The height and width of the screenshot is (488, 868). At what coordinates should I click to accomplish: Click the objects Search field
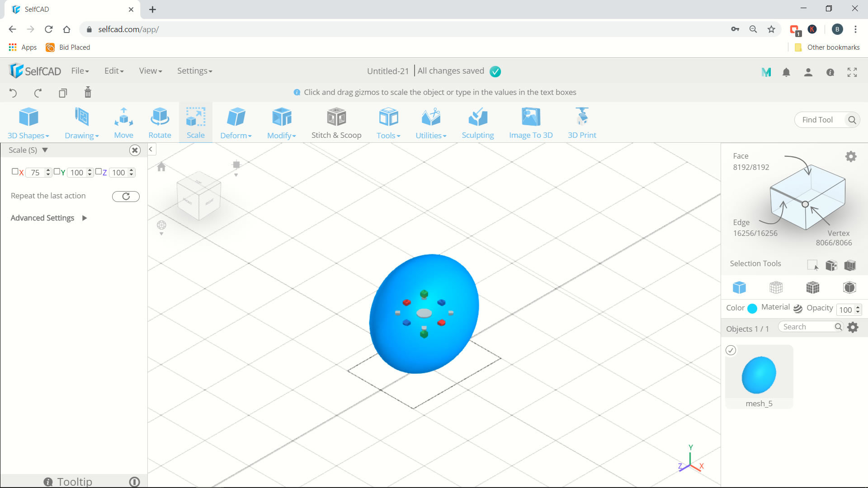pyautogui.click(x=811, y=327)
